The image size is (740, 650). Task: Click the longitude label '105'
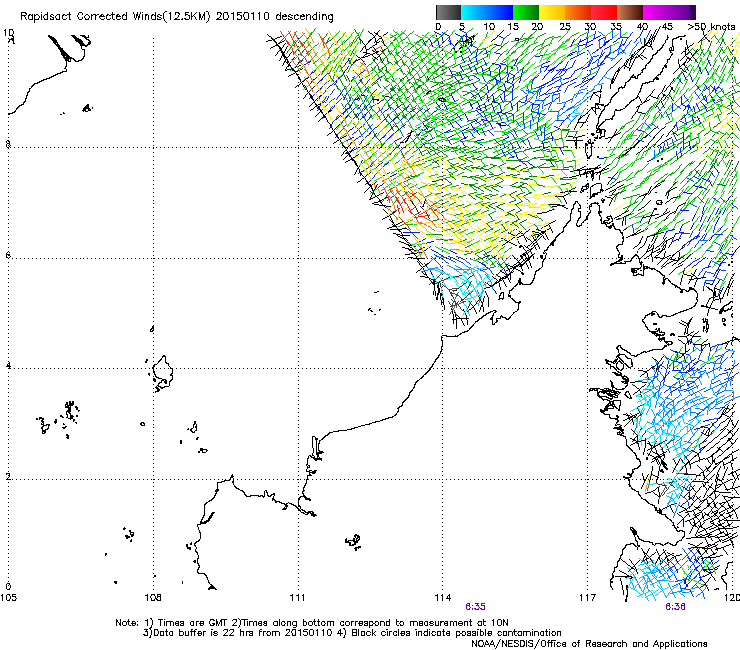8,598
